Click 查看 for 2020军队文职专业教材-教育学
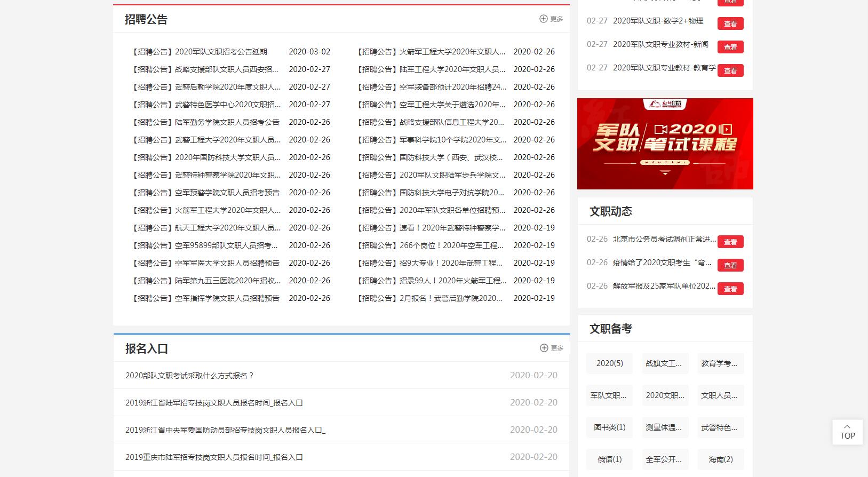This screenshot has width=868, height=477. pyautogui.click(x=730, y=70)
